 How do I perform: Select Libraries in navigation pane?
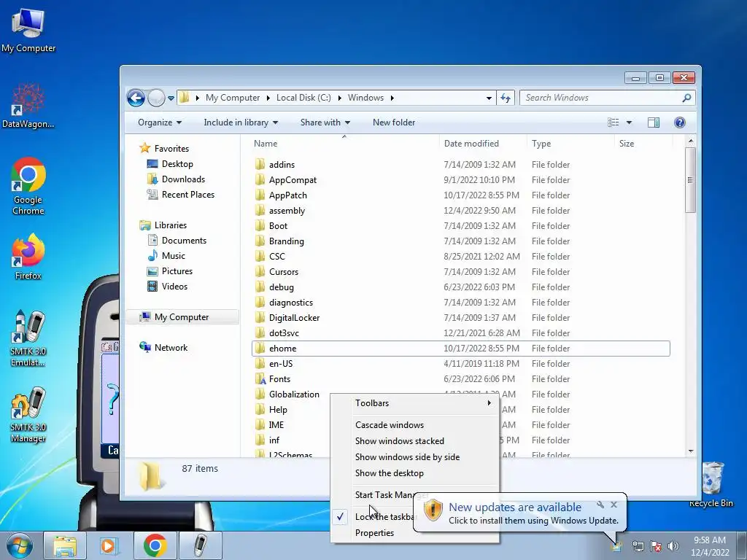click(170, 225)
